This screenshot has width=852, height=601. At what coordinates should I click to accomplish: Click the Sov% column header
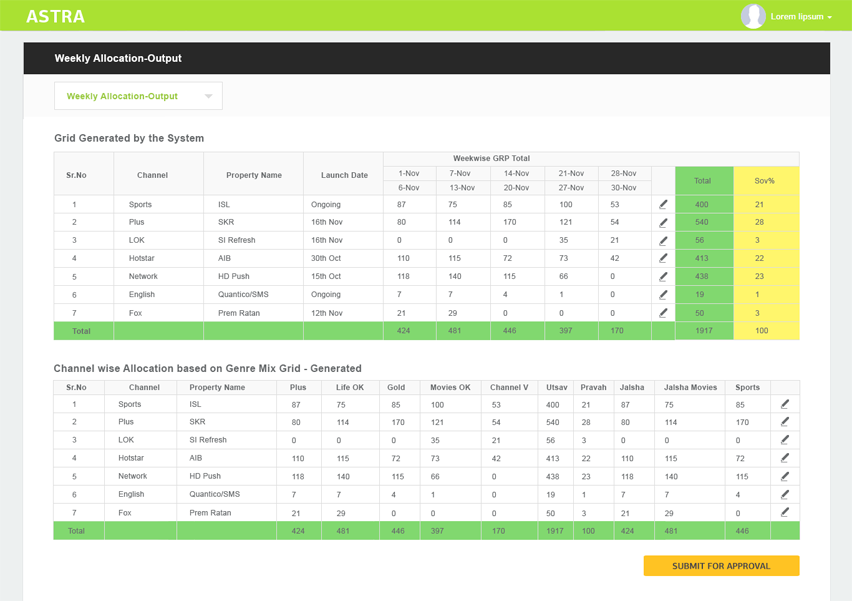765,181
